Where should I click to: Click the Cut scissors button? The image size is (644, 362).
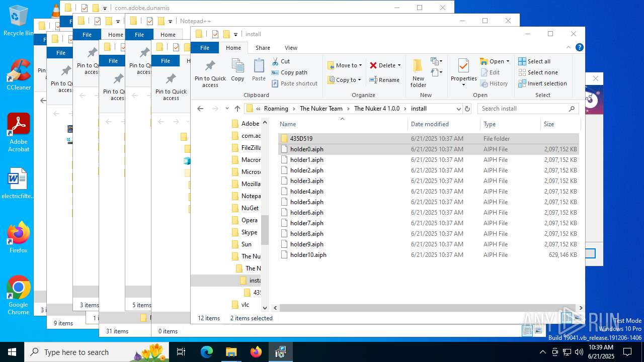281,61
